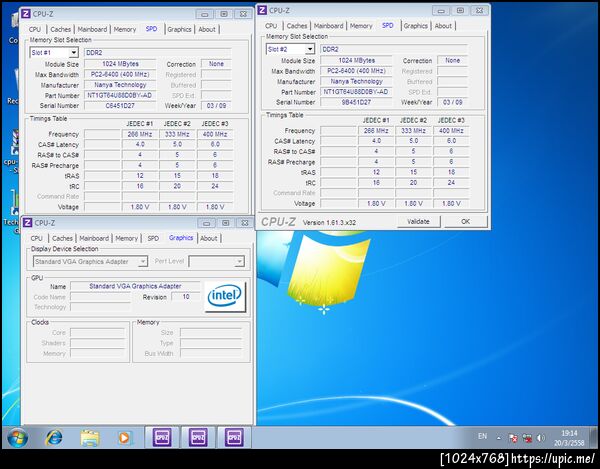Click the DDR2 field in Slot #2 window

point(394,49)
